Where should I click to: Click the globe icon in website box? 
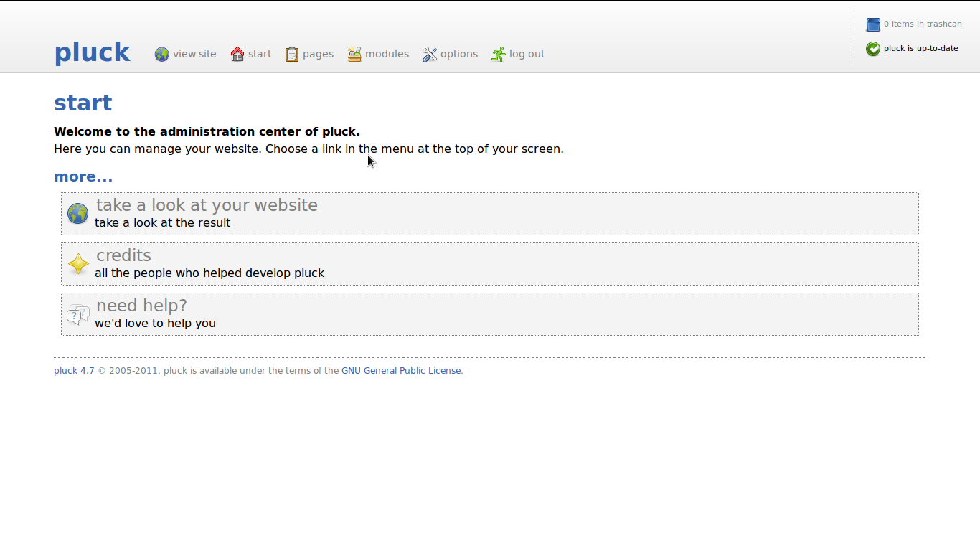point(78,214)
